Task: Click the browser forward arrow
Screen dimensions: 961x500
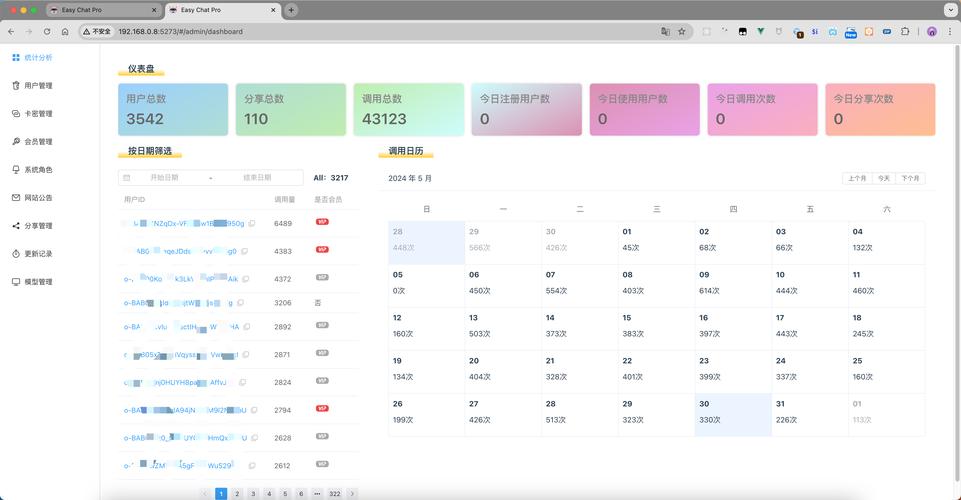Action: click(29, 31)
